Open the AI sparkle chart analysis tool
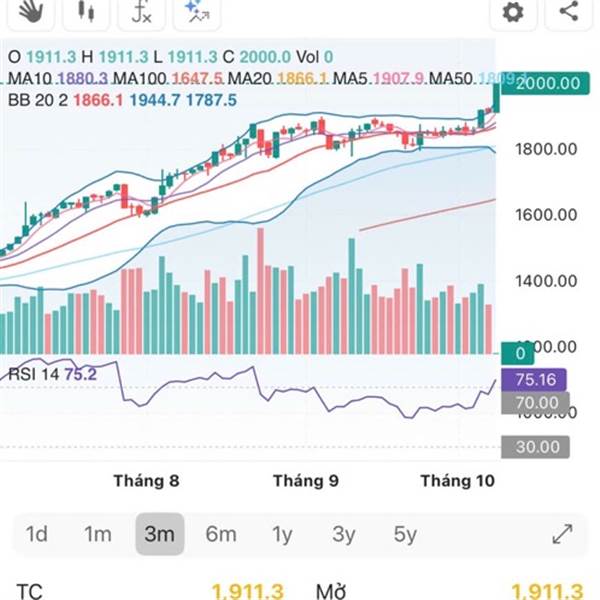 coord(196,11)
